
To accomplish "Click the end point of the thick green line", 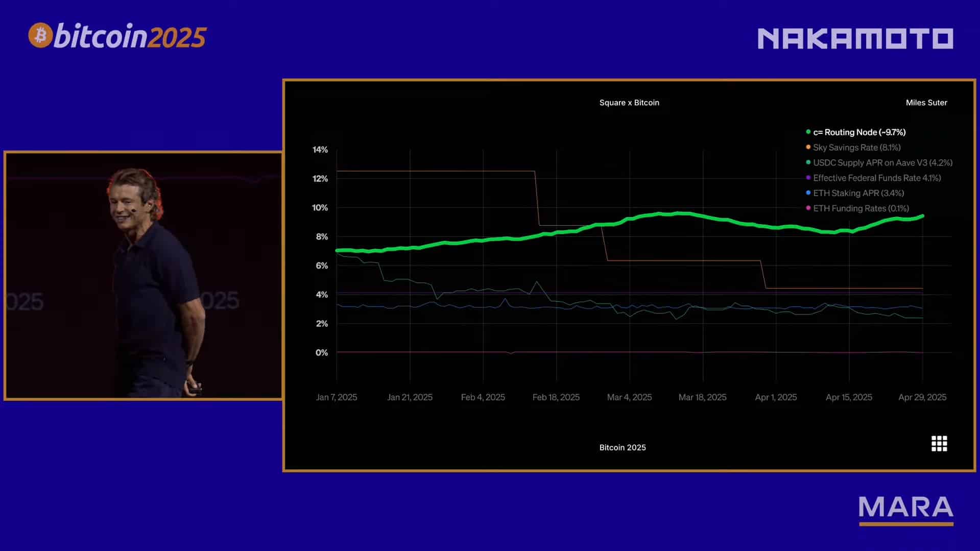I will [x=922, y=216].
